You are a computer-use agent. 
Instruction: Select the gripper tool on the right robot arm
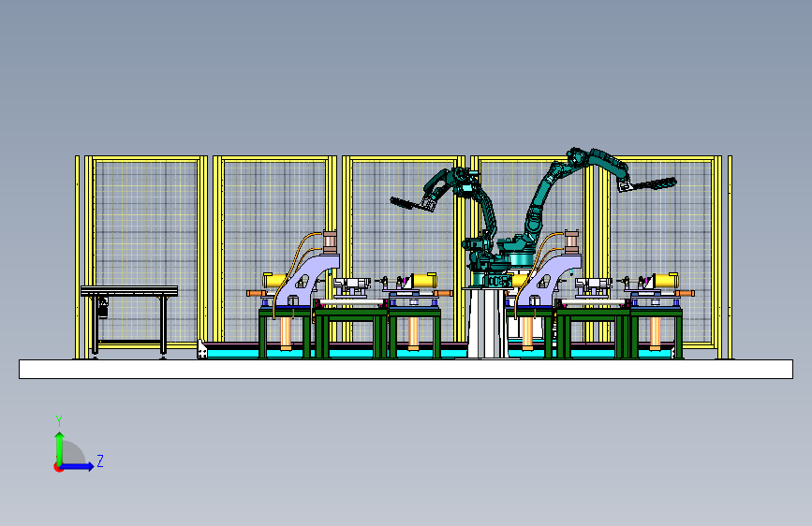coord(647,184)
